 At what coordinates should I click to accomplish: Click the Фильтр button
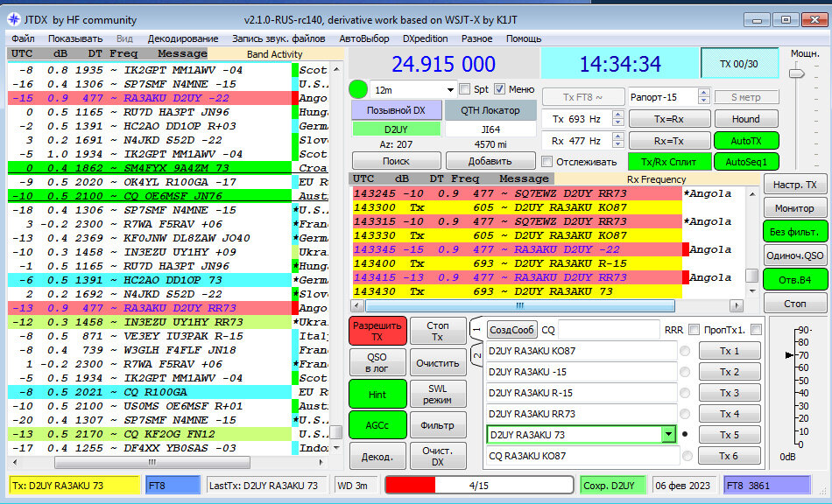[438, 425]
